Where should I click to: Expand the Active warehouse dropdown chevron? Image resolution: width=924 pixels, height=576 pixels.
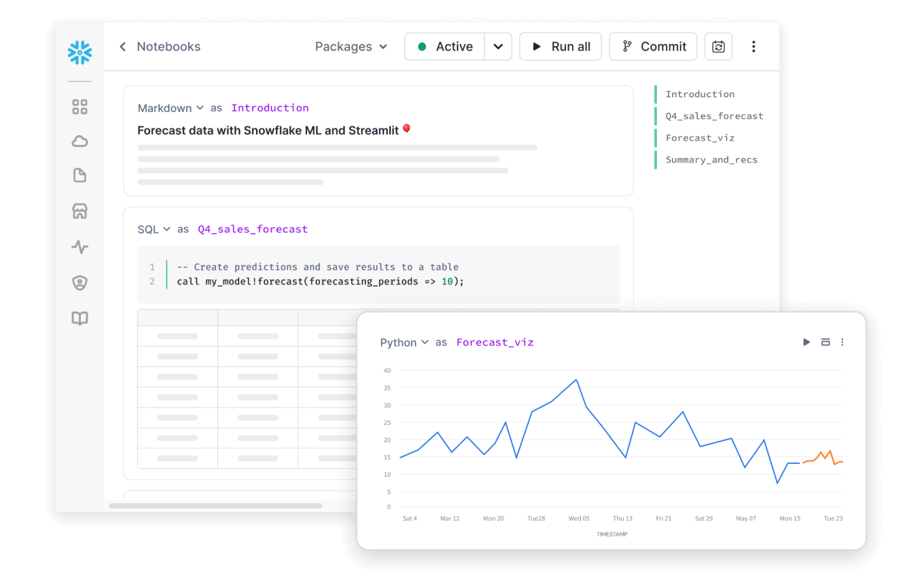pyautogui.click(x=499, y=46)
